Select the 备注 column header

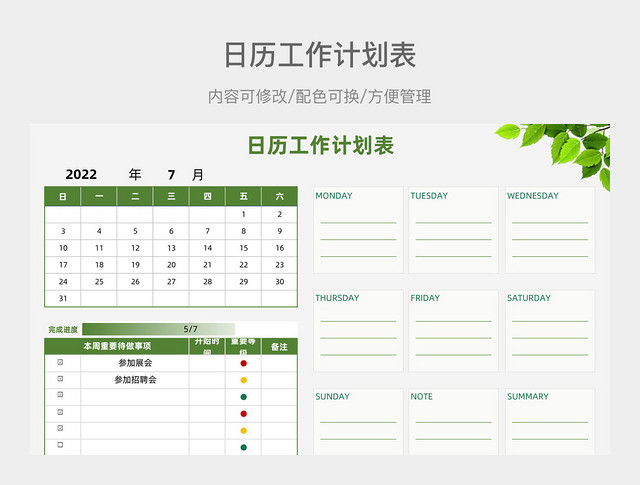click(279, 347)
